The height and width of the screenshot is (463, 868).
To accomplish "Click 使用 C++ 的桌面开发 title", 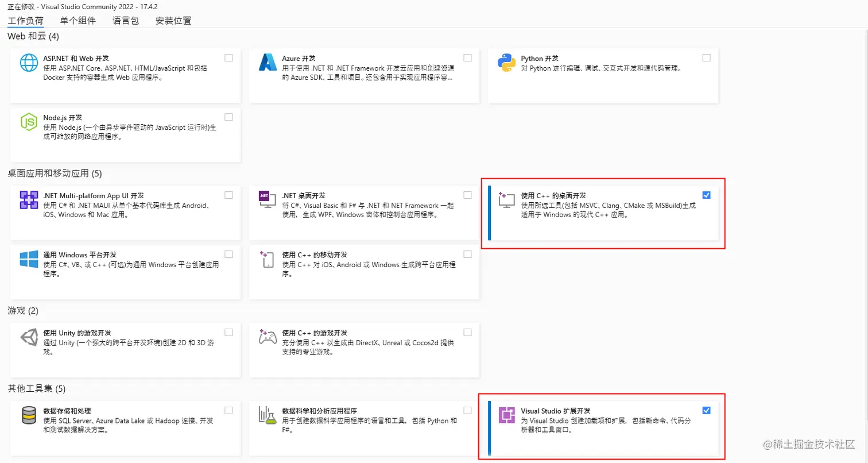I will (x=553, y=196).
